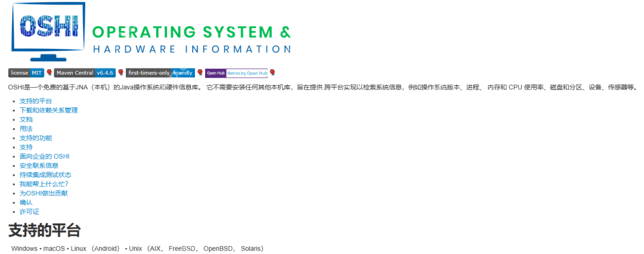Image resolution: width=644 pixels, height=254 pixels.
Task: Click red icon after Open Hub badge
Action: (272, 73)
